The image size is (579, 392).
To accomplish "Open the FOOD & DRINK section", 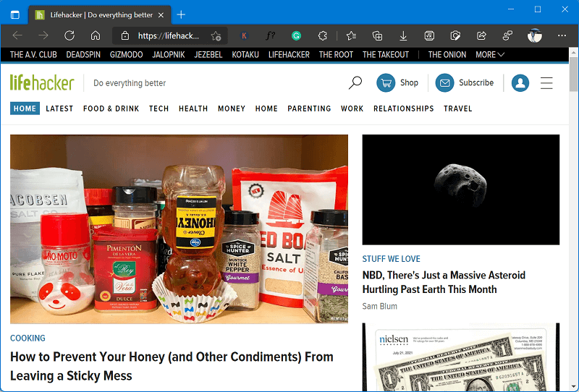I will [111, 108].
